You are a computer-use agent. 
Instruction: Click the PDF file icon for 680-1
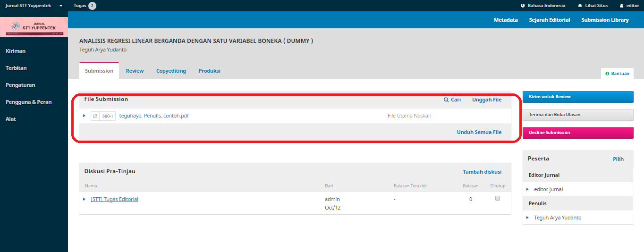(95, 116)
